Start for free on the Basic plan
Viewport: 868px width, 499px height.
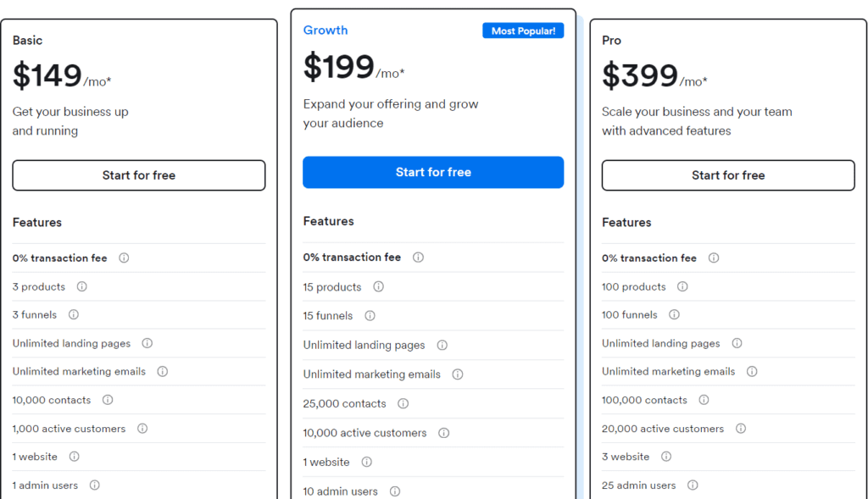point(138,175)
